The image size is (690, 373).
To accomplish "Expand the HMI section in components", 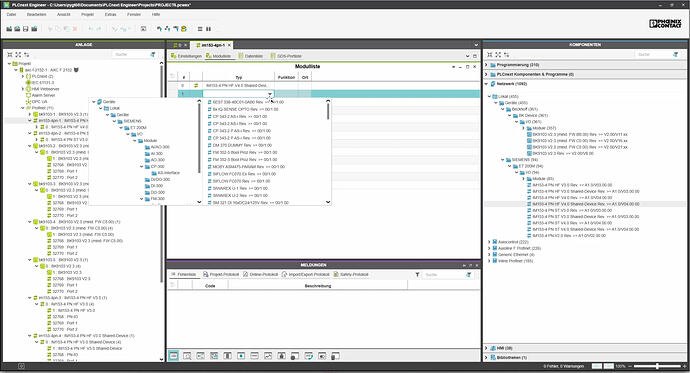I will tap(486, 348).
